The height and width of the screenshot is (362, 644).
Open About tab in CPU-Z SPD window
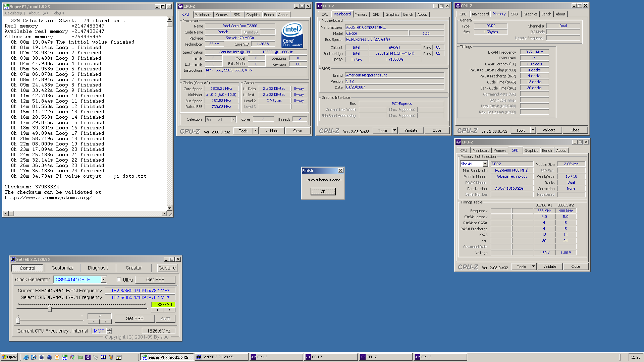click(x=561, y=150)
